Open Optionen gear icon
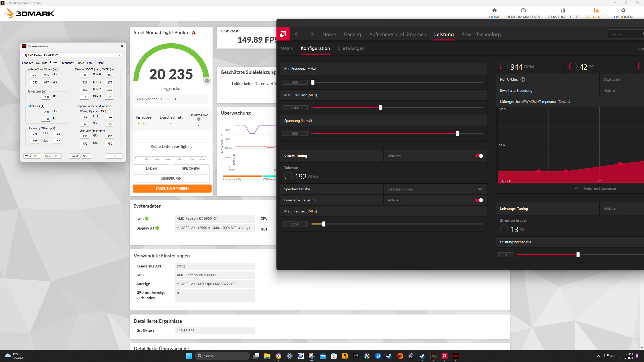The image size is (644, 362). [x=623, y=11]
